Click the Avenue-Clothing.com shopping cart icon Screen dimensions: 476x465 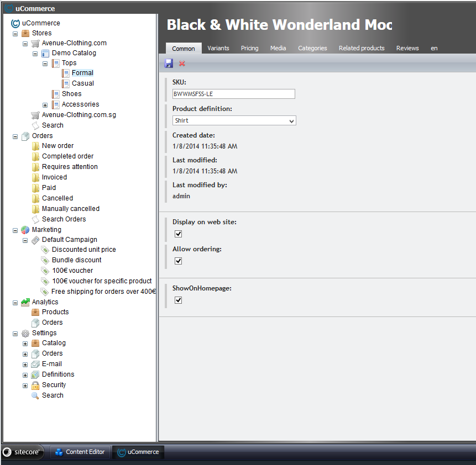[35, 43]
